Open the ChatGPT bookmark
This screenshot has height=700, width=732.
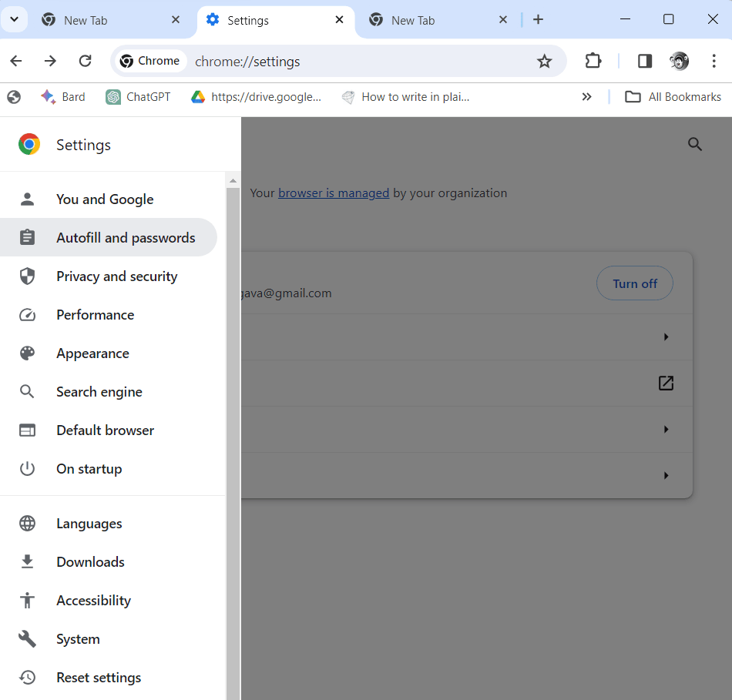pyautogui.click(x=138, y=96)
